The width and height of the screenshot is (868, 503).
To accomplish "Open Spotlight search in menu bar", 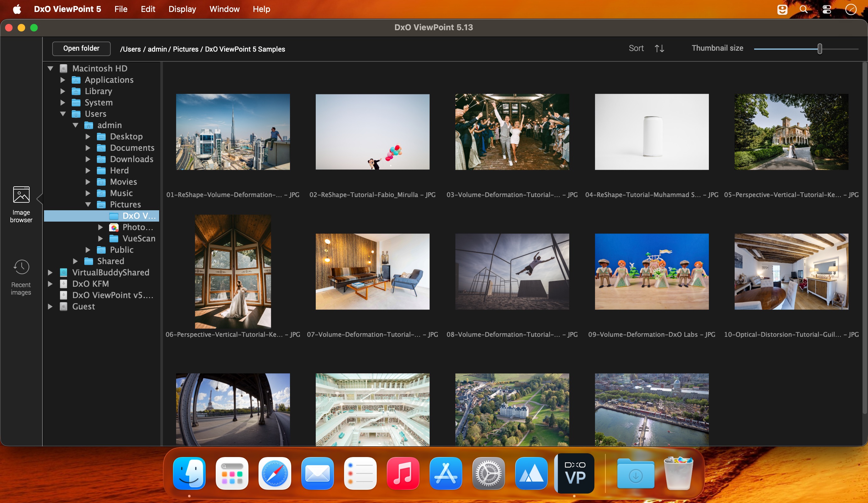I will tap(804, 9).
